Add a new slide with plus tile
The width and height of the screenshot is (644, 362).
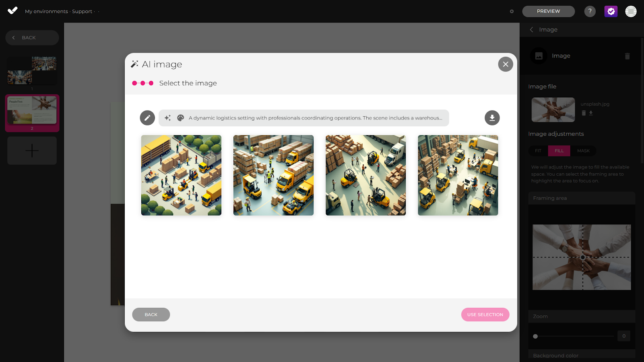(x=32, y=151)
